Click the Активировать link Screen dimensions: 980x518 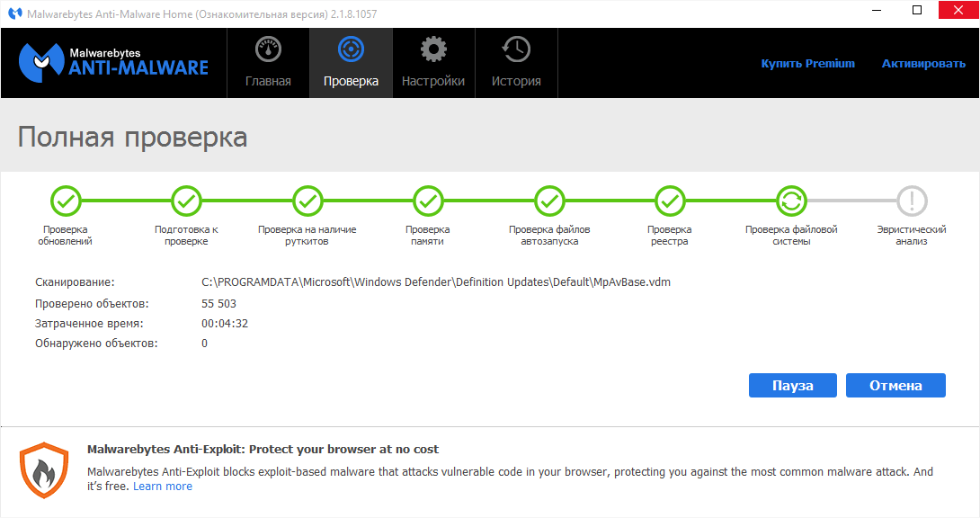[923, 64]
